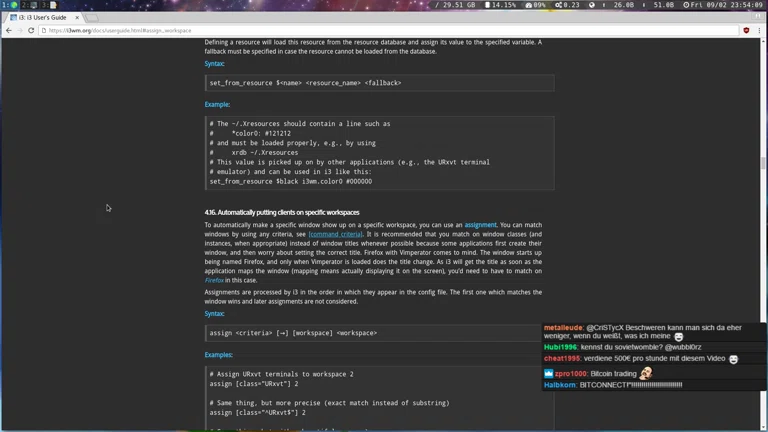This screenshot has height=432, width=768.
Task: Click the crown badge beside zpro1000
Action: [549, 374]
